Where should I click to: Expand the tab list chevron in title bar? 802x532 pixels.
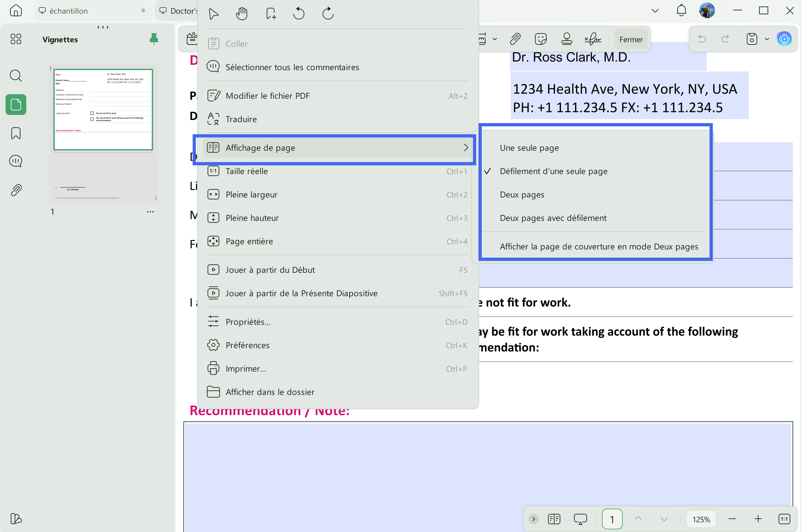pyautogui.click(x=655, y=11)
